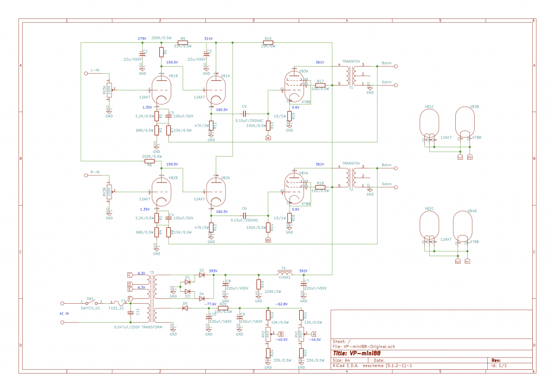Click the R10 10K/5W resistor
Viewport: 555px width, 392px height.
(268, 43)
